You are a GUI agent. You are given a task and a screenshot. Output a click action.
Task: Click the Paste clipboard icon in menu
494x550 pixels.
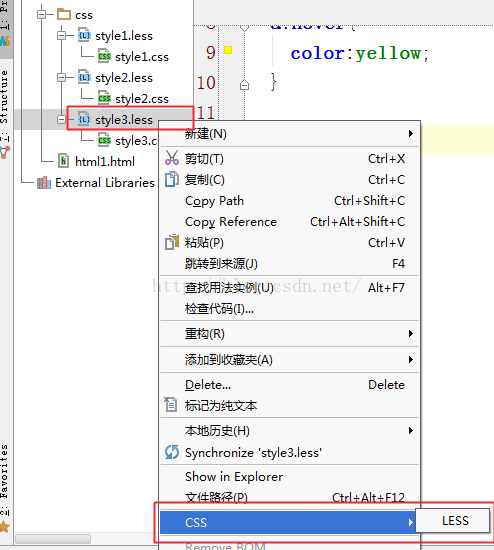tap(172, 242)
